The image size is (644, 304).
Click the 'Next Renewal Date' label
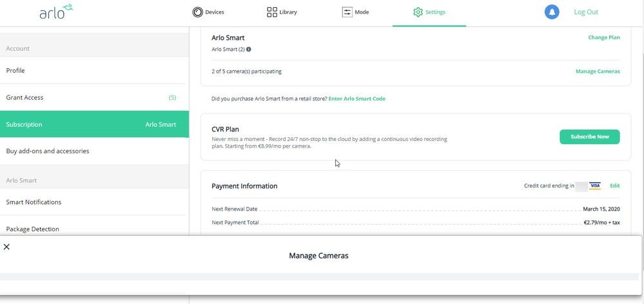coord(235,209)
